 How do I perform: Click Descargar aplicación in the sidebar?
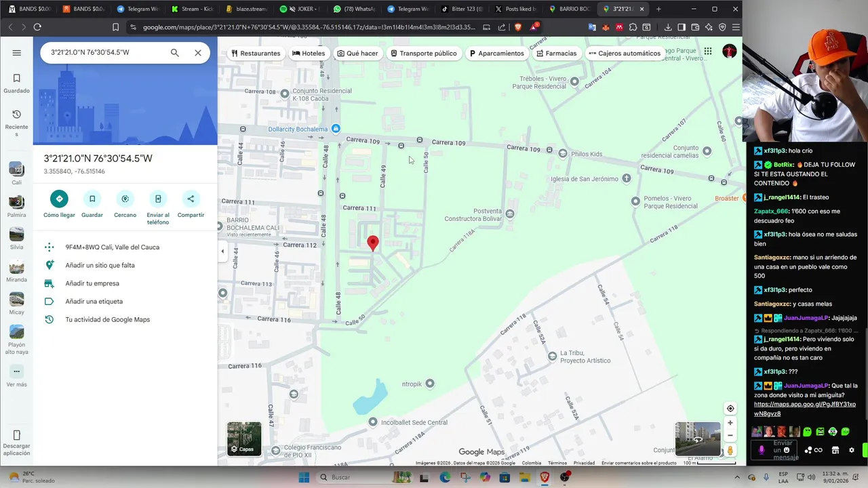17,442
